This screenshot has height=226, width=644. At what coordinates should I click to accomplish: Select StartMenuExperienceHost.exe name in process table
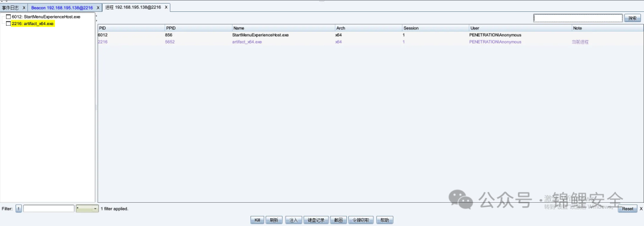[x=261, y=35]
